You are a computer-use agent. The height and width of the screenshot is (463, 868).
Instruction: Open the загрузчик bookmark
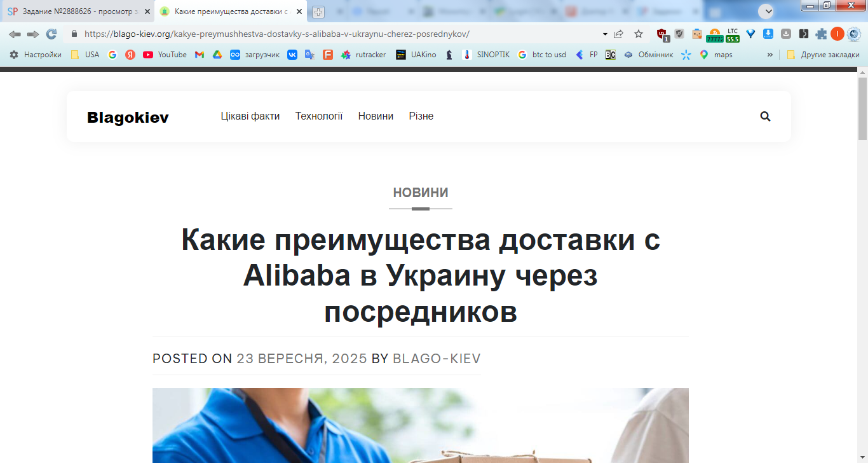tap(255, 55)
